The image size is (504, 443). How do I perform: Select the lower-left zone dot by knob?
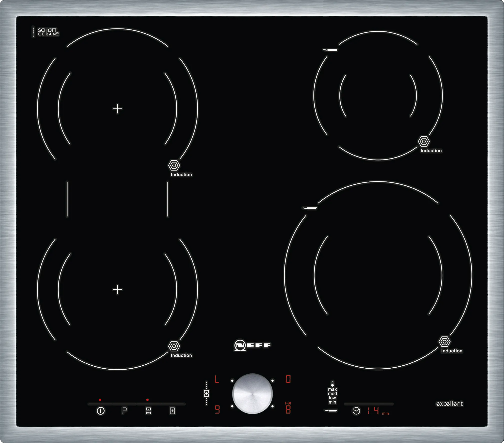232,406
